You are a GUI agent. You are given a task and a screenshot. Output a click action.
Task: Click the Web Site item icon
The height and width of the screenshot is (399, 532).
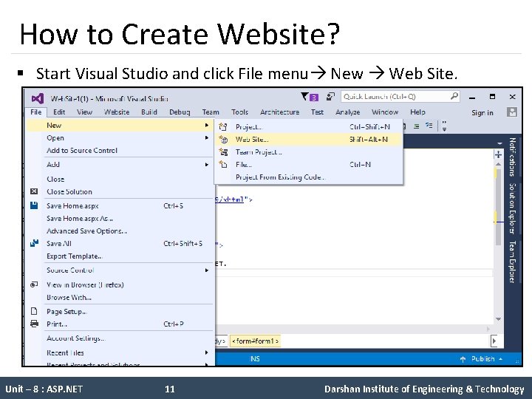223,140
